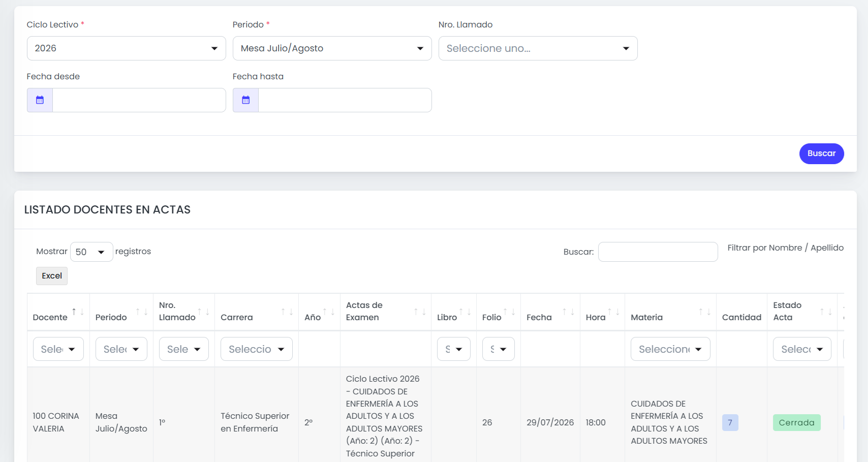The height and width of the screenshot is (462, 868).
Task: Sort by Hora column arrows
Action: point(613,312)
